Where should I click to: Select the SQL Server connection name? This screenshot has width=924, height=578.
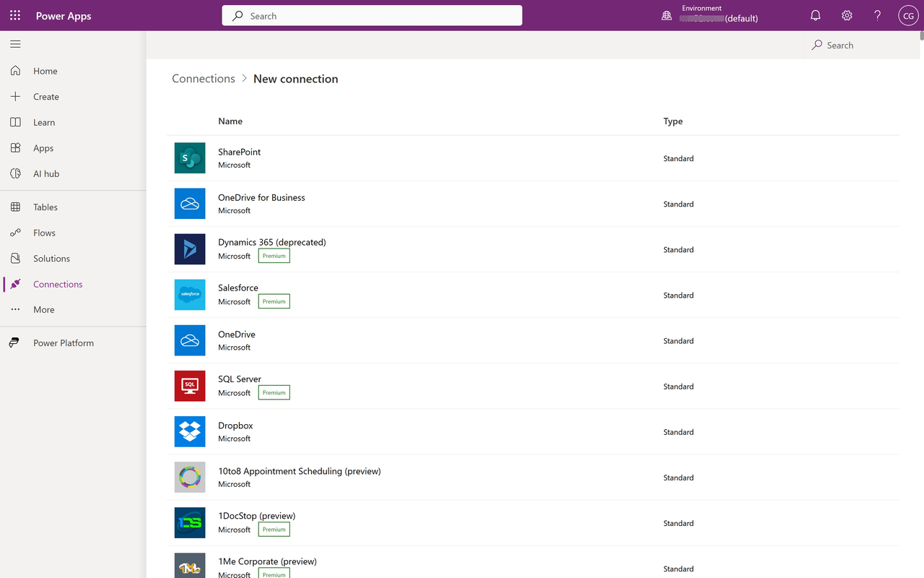[x=240, y=379]
